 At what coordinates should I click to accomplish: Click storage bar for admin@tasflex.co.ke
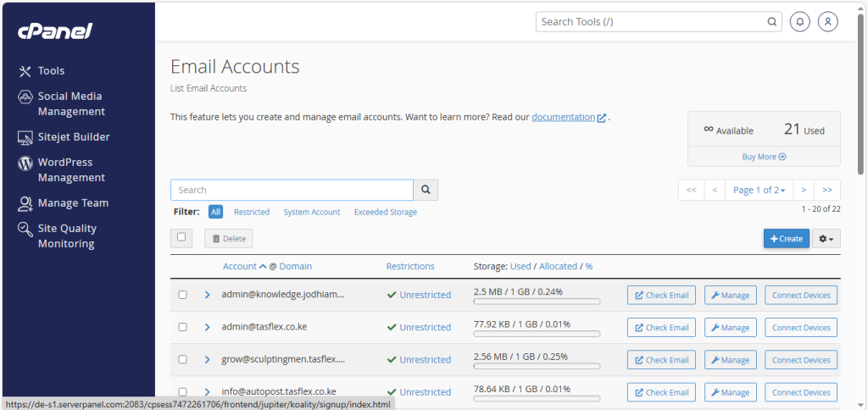[x=537, y=333]
